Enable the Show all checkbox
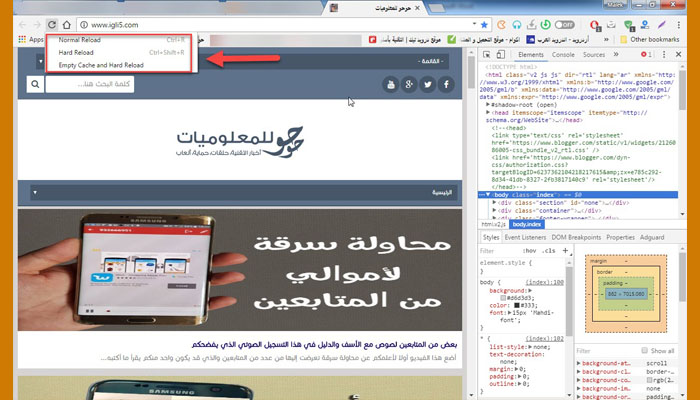Screen dimensions: 700x400 click(643, 351)
